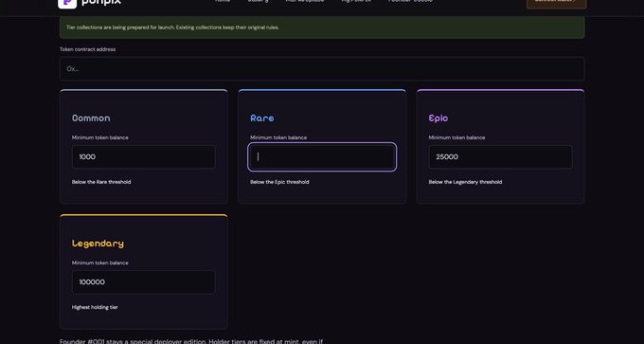The width and height of the screenshot is (644, 344).
Task: Edit the Epic minimum token balance 25000
Action: 500,156
